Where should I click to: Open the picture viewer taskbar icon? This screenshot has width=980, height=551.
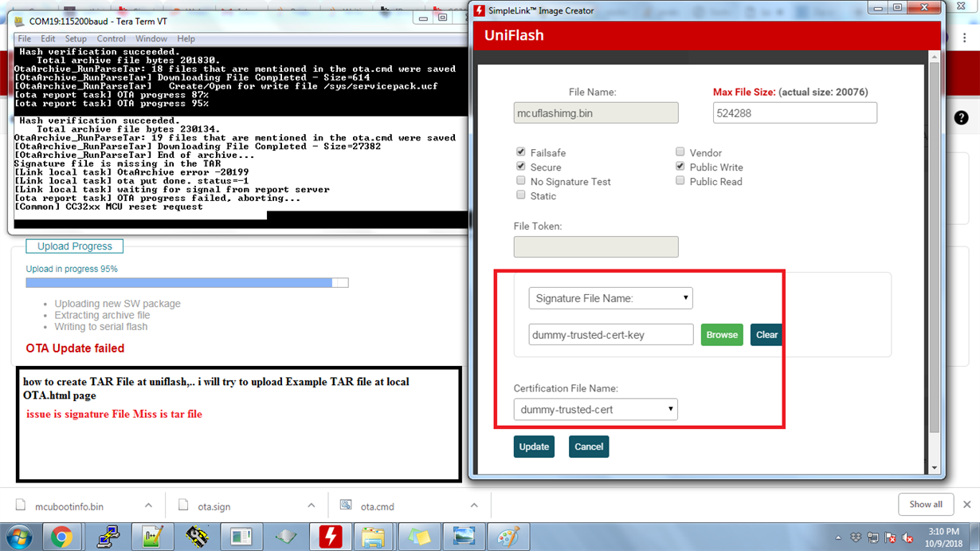click(463, 537)
